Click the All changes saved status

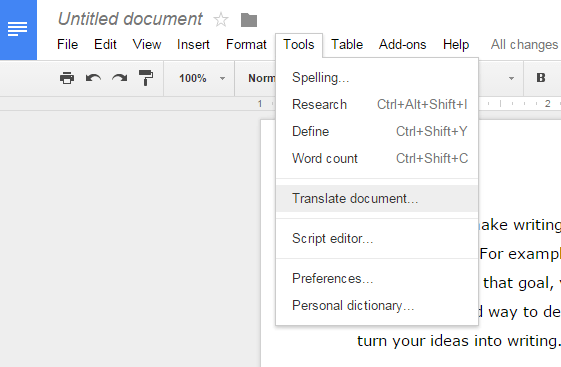tap(525, 45)
